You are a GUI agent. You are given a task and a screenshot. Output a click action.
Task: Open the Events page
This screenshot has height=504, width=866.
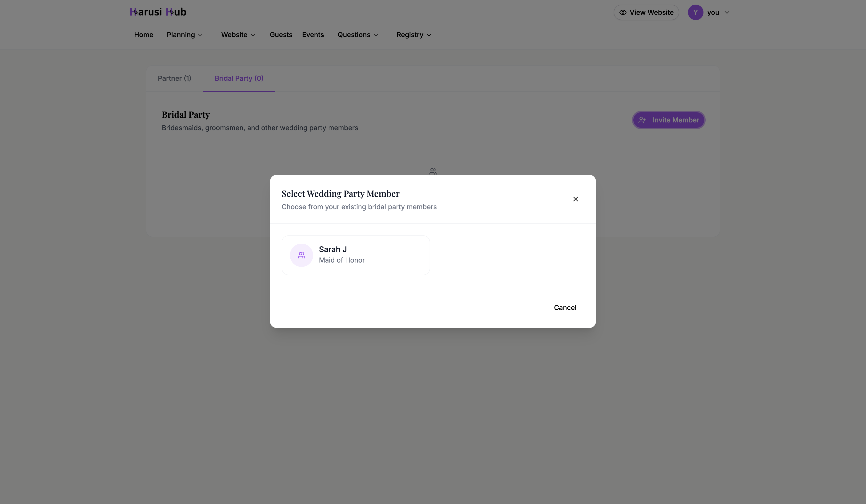coord(313,35)
